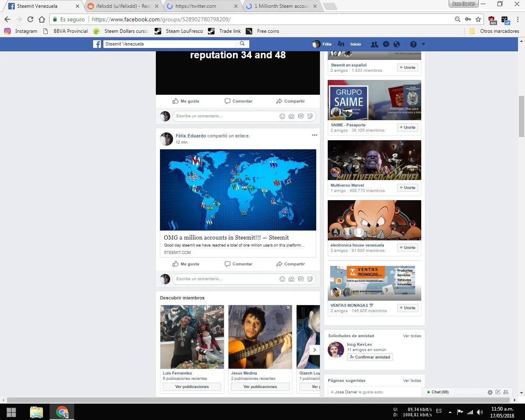The height and width of the screenshot is (420, 525).
Task: Open chat settings gear icon
Action: pos(490,392)
